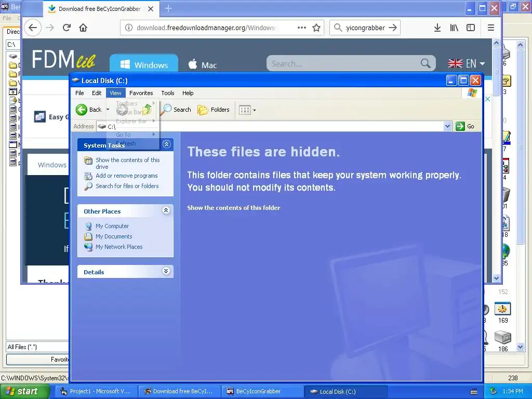Viewport: 532px width, 399px height.
Task: Click the My Computer icon in Other Places
Action: [x=88, y=226]
